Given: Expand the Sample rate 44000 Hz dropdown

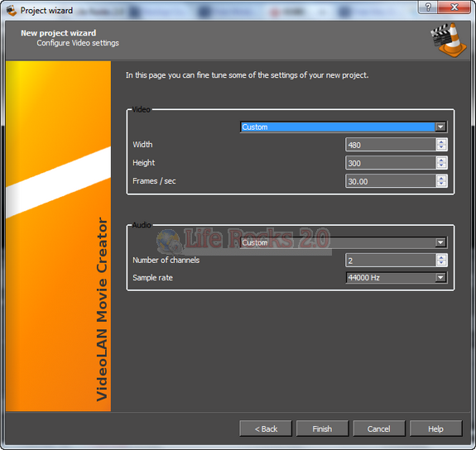Looking at the screenshot, I should pyautogui.click(x=397, y=277).
